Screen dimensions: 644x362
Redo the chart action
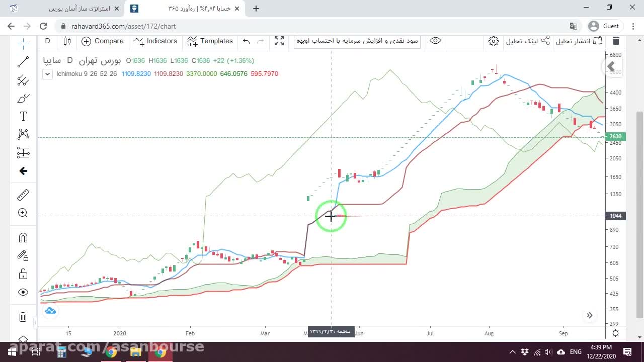click(x=260, y=41)
